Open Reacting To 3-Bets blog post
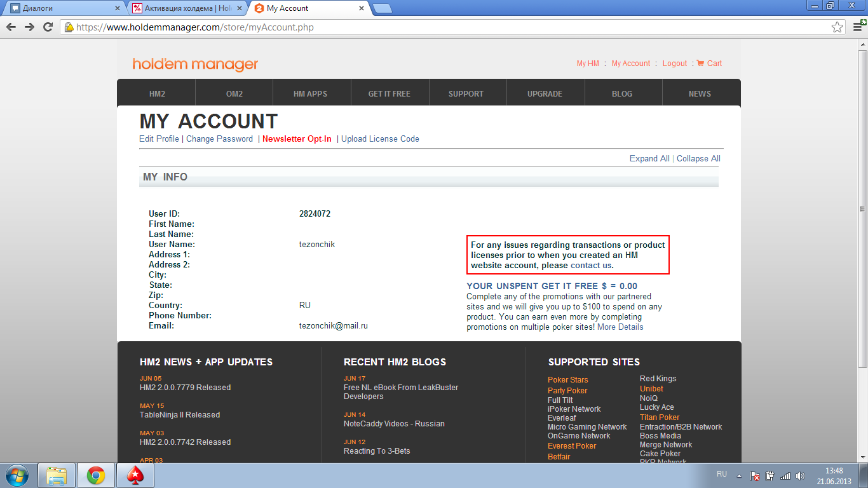The width and height of the screenshot is (868, 488). [x=377, y=451]
